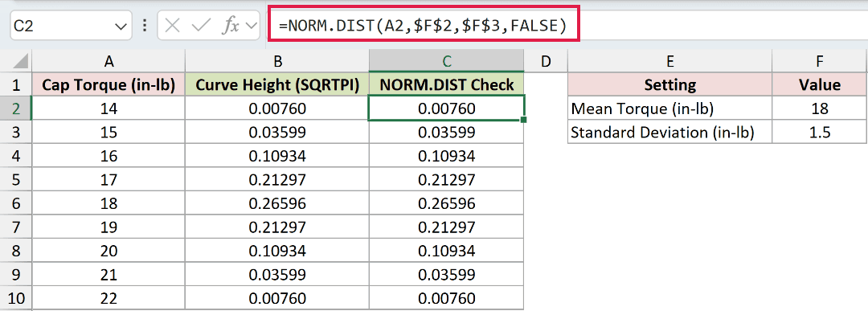This screenshot has height=311, width=868.
Task: Select cell A5 containing 17
Action: [x=108, y=179]
